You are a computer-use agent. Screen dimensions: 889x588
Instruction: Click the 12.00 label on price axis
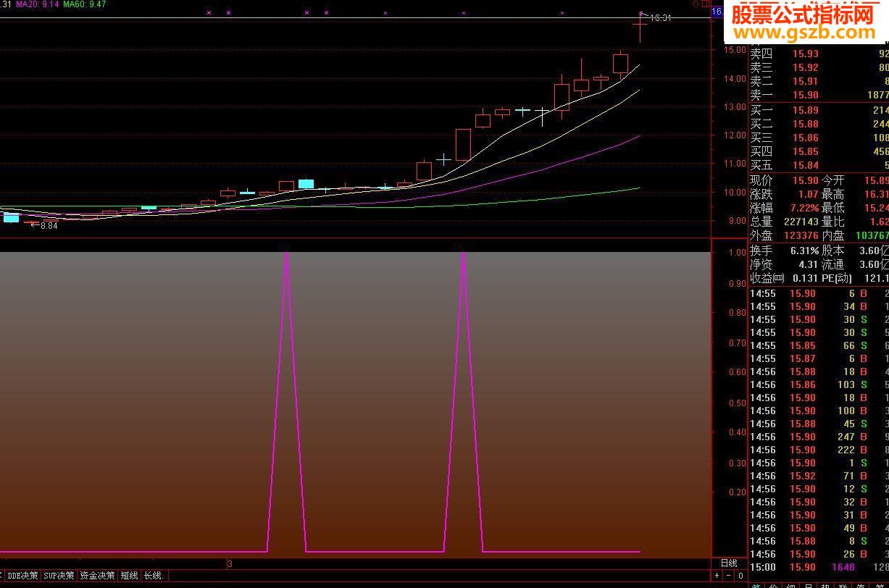[x=735, y=135]
